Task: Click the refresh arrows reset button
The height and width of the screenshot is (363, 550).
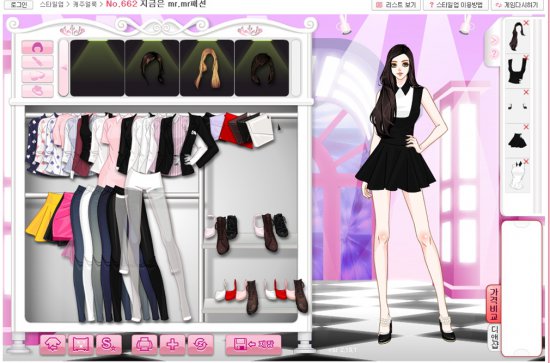Action: tap(201, 344)
